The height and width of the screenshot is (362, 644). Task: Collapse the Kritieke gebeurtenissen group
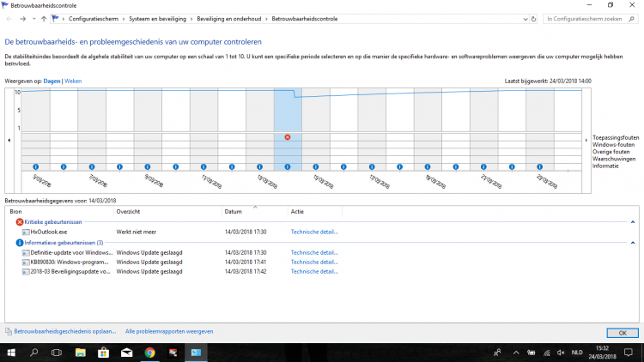click(633, 222)
